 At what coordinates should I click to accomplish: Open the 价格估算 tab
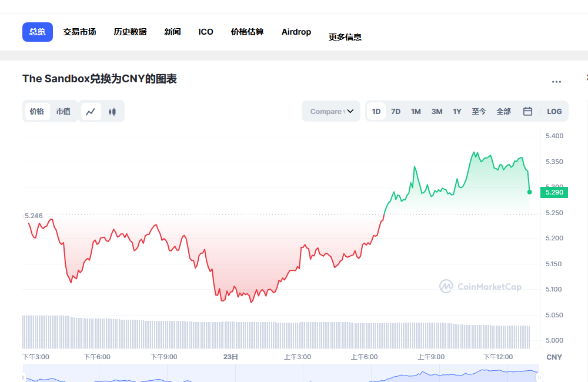click(248, 32)
